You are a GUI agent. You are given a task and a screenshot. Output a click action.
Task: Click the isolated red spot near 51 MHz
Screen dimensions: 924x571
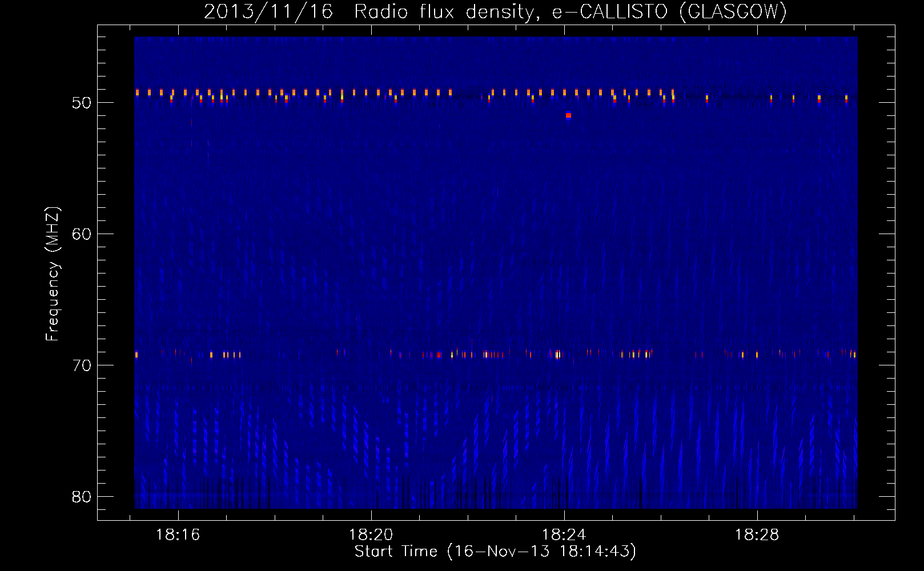coord(568,115)
